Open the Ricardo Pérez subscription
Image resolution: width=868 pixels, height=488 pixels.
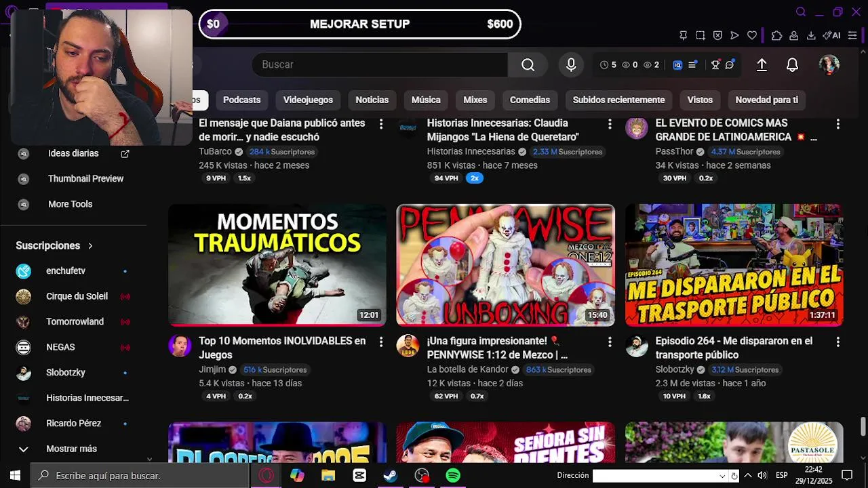tap(73, 424)
